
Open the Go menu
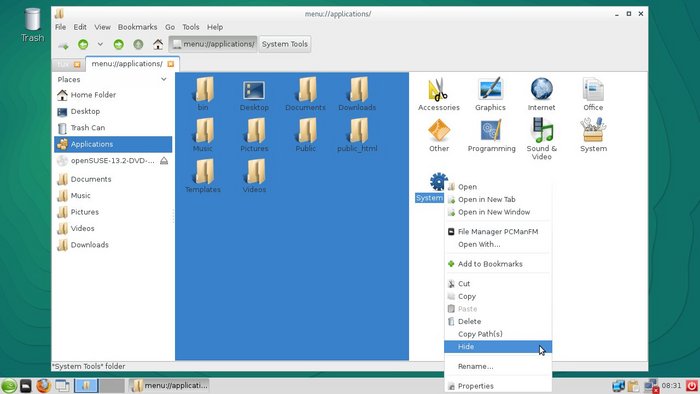tap(170, 27)
